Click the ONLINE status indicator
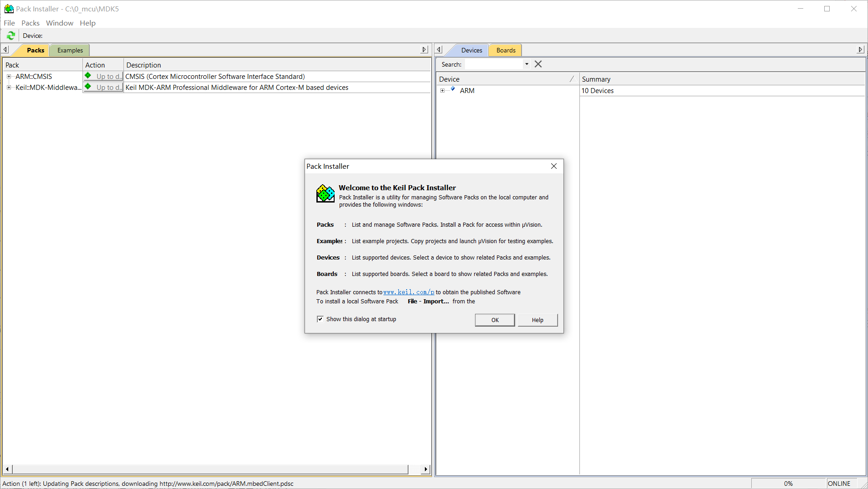 coord(839,484)
